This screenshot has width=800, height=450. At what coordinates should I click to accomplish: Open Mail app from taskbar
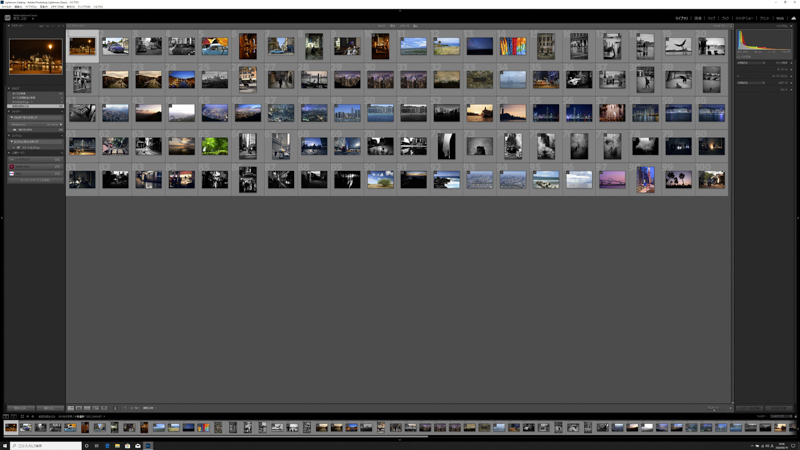coord(138,446)
